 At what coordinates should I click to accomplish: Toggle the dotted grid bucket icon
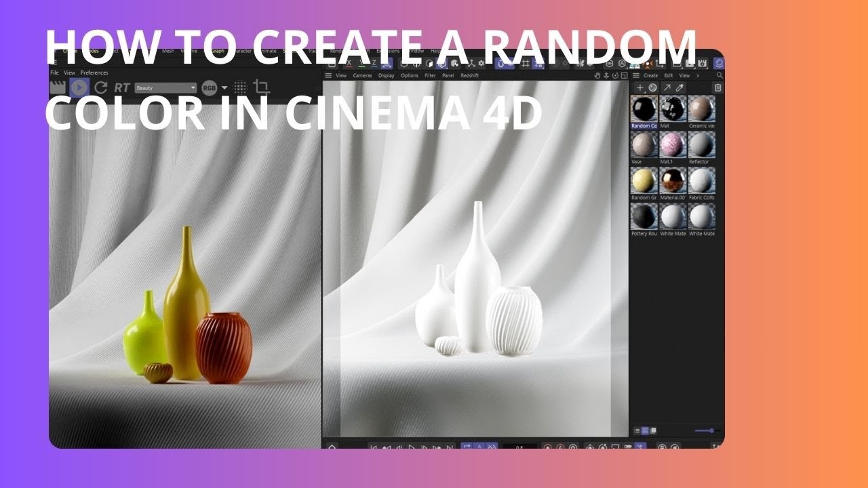[240, 87]
